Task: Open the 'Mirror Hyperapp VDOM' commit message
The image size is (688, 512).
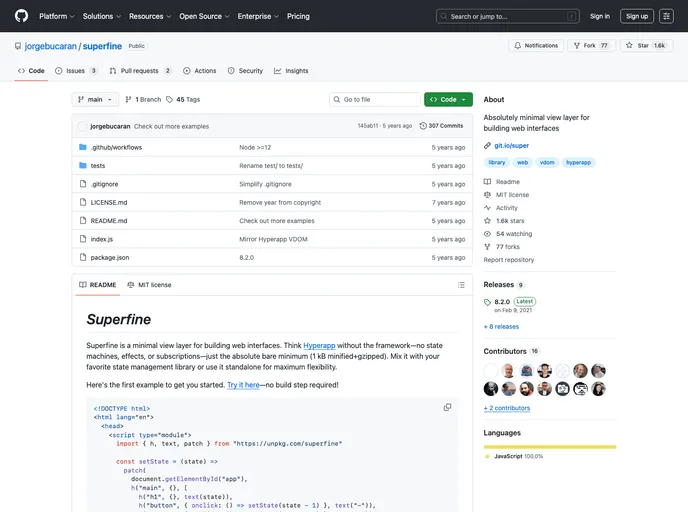Action: [x=273, y=239]
